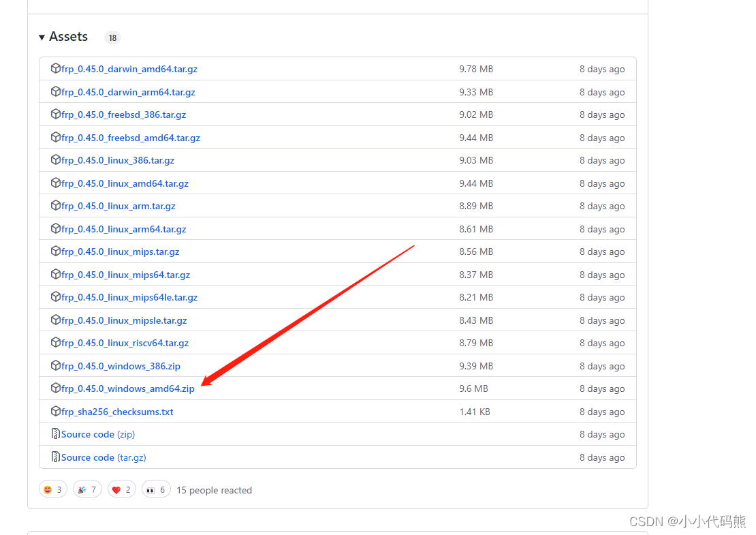Click package icon beside frp_0.45.0_freebsd_386.tar.gz
756x535 pixels.
tap(56, 114)
